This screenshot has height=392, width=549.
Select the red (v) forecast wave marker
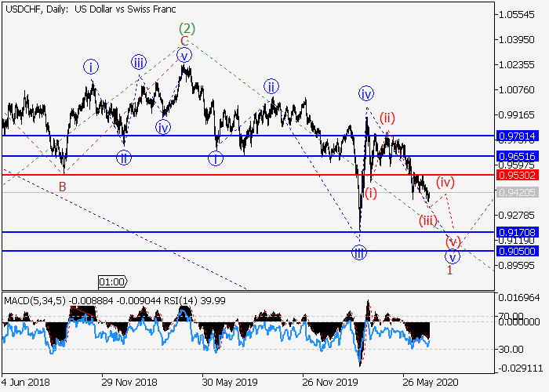[453, 241]
